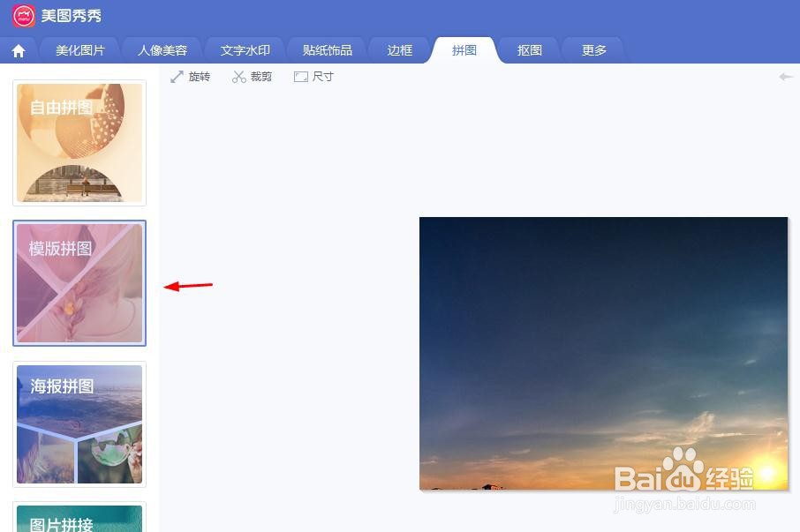Choose the 模版拼图 template collage
Viewport: 800px width, 532px height.
pos(79,283)
